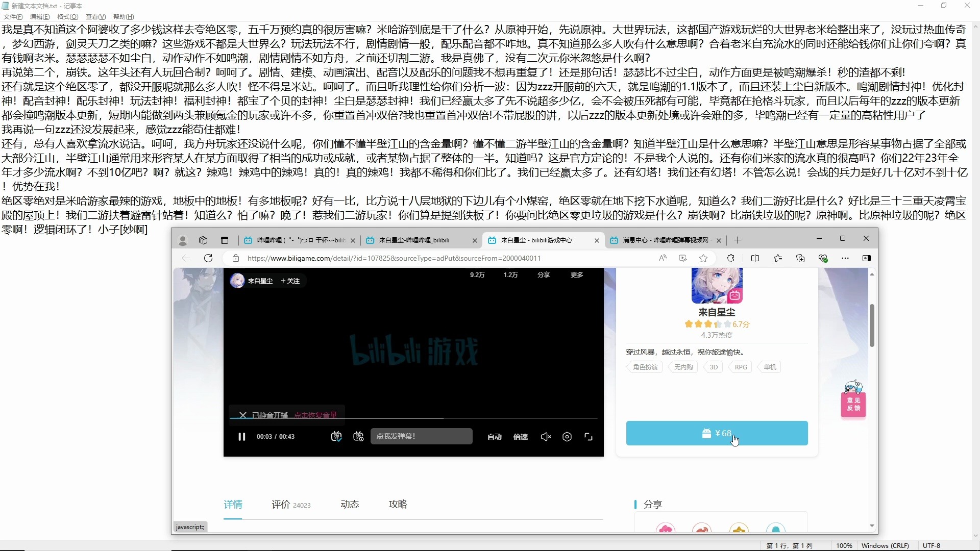Screen dimensions: 980x551
Task: Select the 评价 24023 tab
Action: pos(291,505)
